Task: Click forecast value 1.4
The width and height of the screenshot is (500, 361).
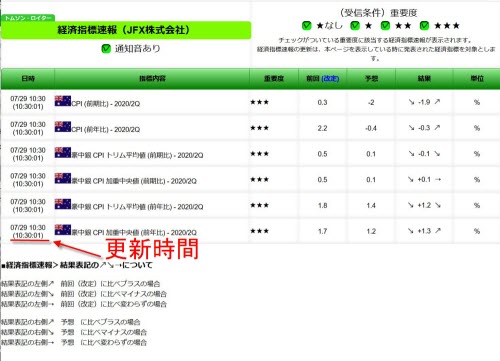Action: tap(371, 205)
